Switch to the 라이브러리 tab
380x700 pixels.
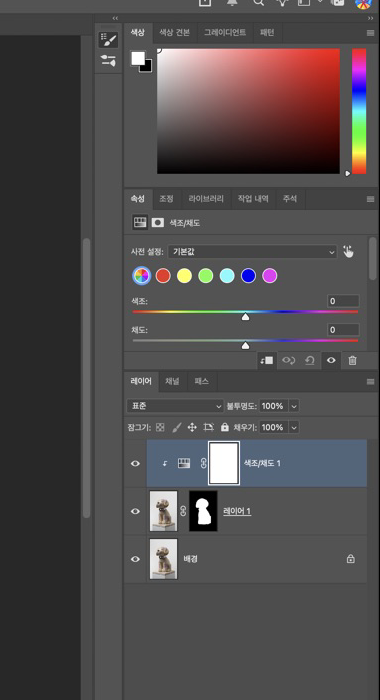(206, 199)
